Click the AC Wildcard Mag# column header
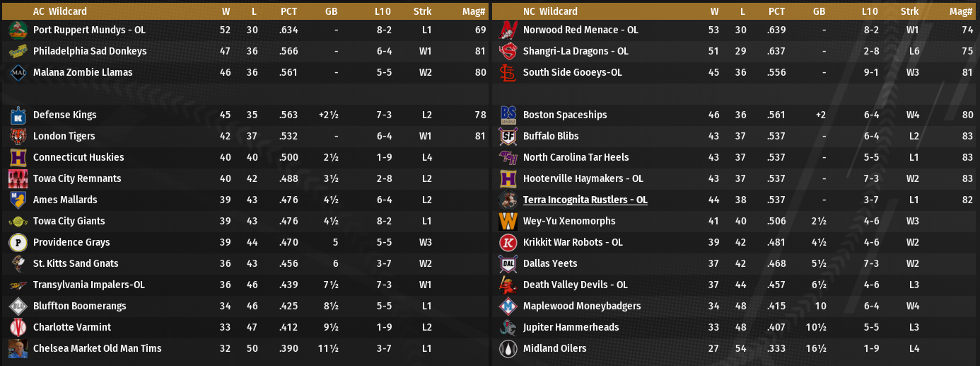Screen dimensions: 980x366 (x=474, y=11)
